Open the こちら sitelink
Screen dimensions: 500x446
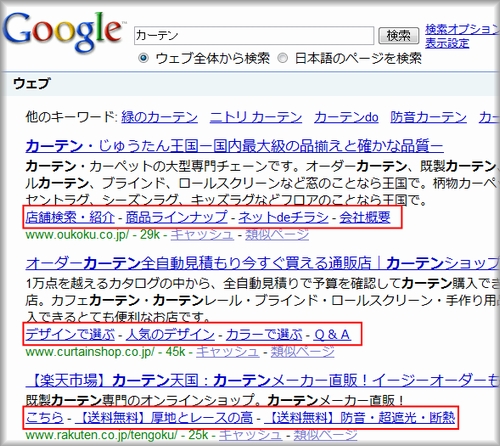(45, 417)
